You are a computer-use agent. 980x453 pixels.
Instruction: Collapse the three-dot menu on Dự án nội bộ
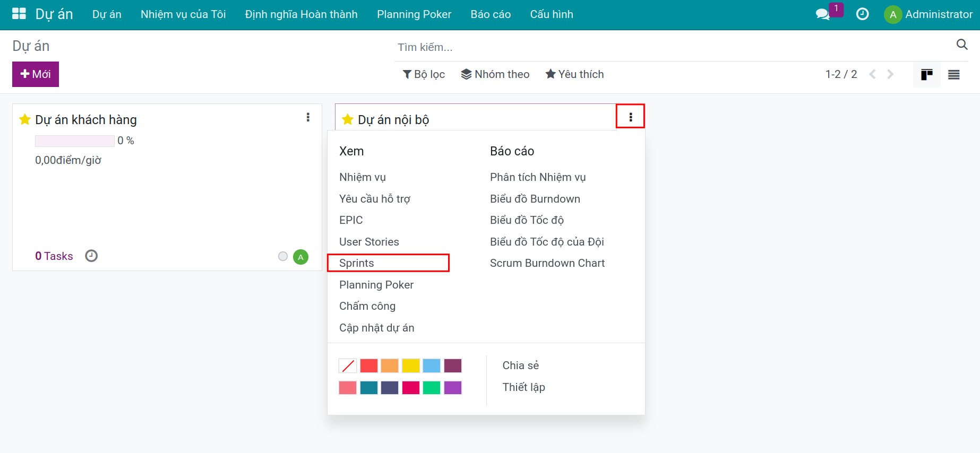(x=631, y=117)
